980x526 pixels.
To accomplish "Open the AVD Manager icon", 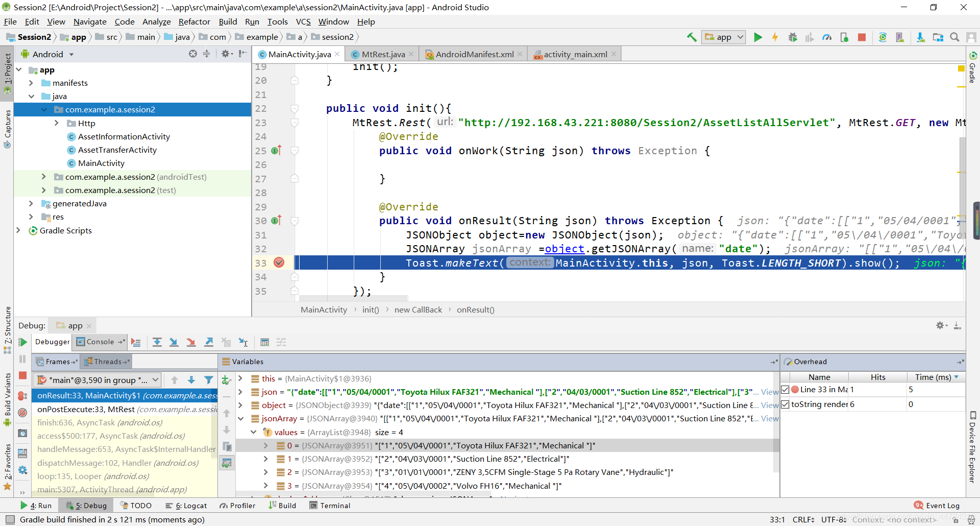I will (x=900, y=37).
